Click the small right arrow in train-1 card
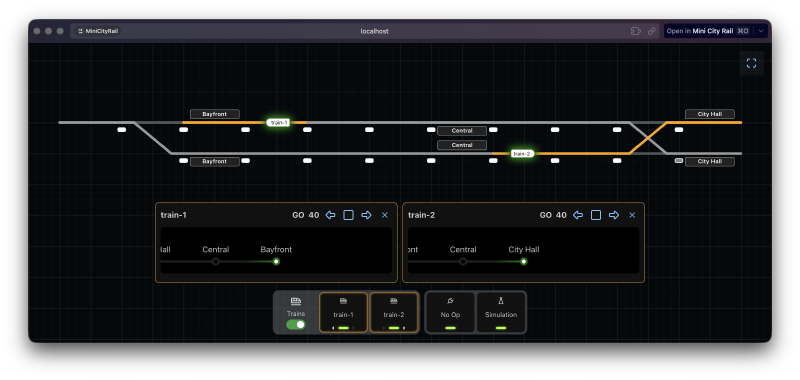 tap(353, 328)
